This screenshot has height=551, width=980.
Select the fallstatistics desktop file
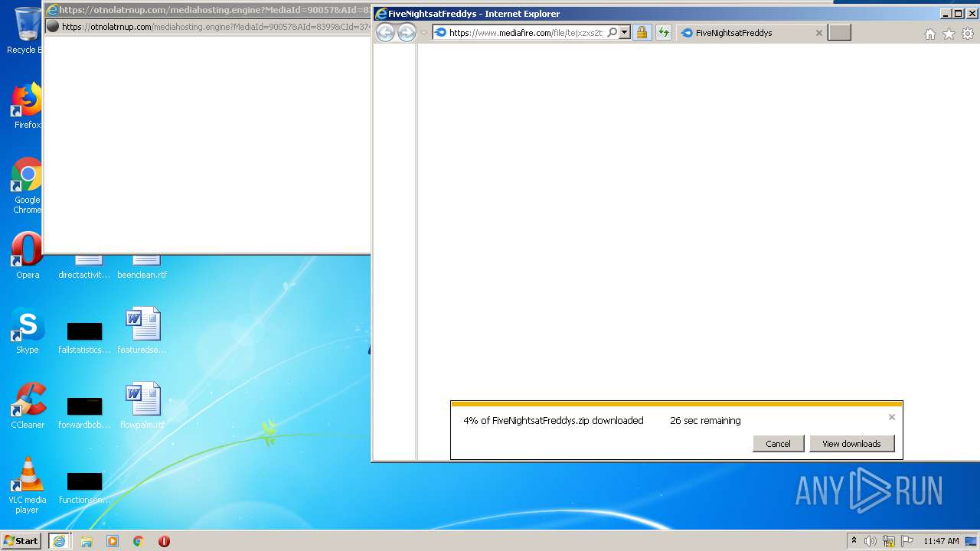click(x=84, y=337)
